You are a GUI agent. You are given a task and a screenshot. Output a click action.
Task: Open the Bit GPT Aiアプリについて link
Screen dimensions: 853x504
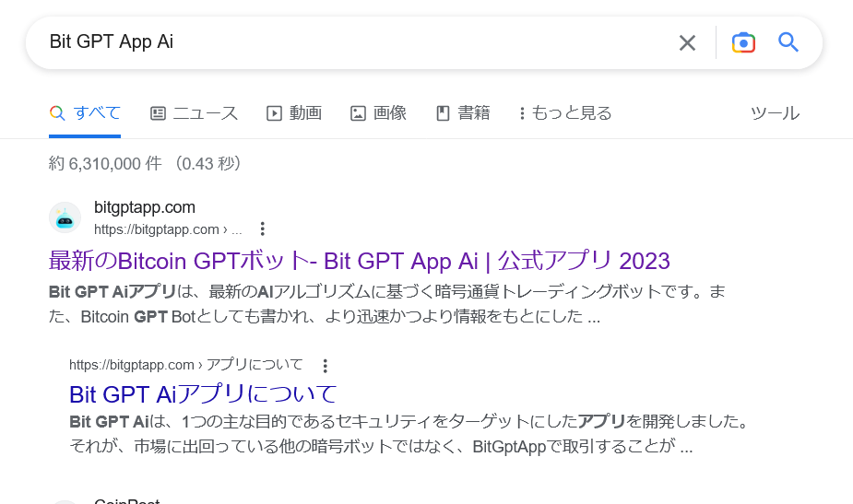click(x=203, y=394)
